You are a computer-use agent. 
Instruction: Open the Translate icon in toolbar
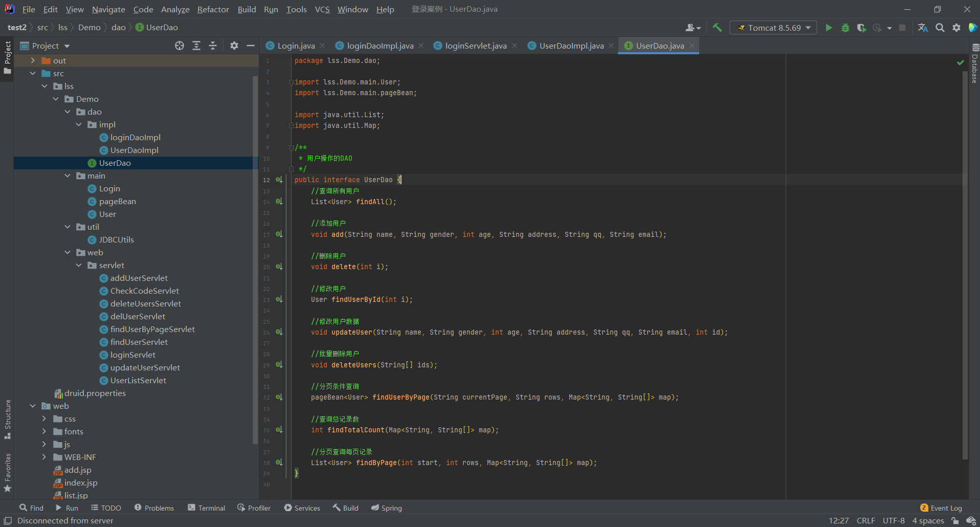tap(923, 28)
